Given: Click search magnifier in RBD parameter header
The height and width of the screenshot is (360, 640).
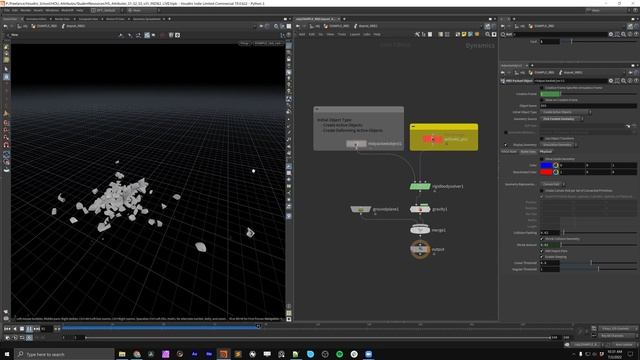Looking at the screenshot, I should [623, 81].
